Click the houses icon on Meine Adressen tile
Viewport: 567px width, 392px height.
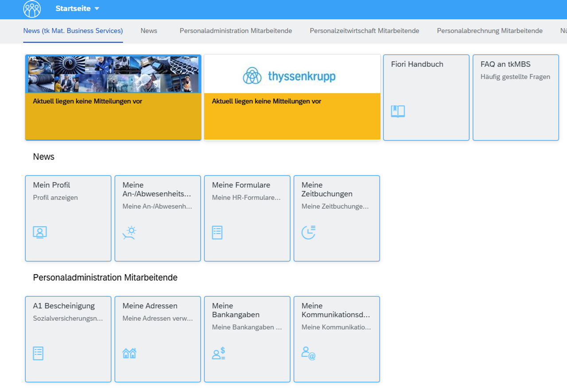[x=129, y=353]
